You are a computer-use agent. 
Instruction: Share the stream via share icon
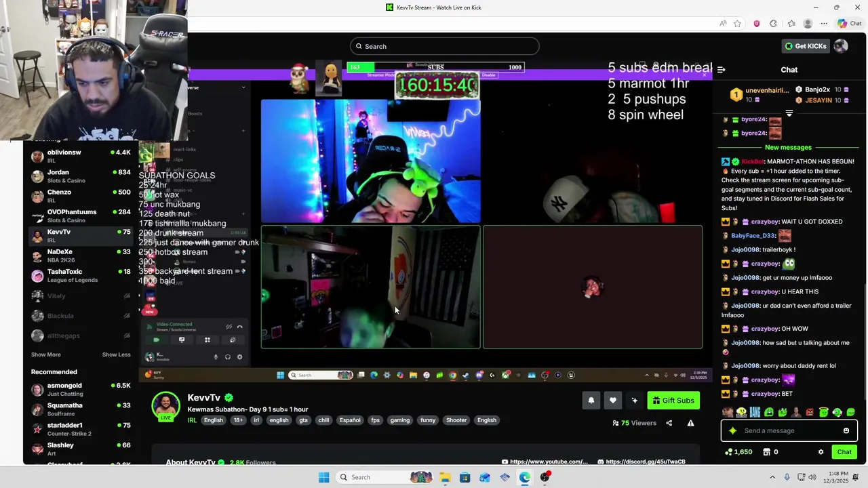(669, 423)
